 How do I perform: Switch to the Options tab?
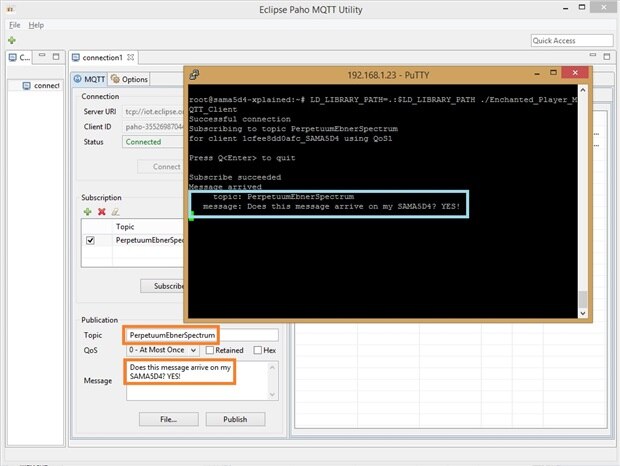point(130,79)
